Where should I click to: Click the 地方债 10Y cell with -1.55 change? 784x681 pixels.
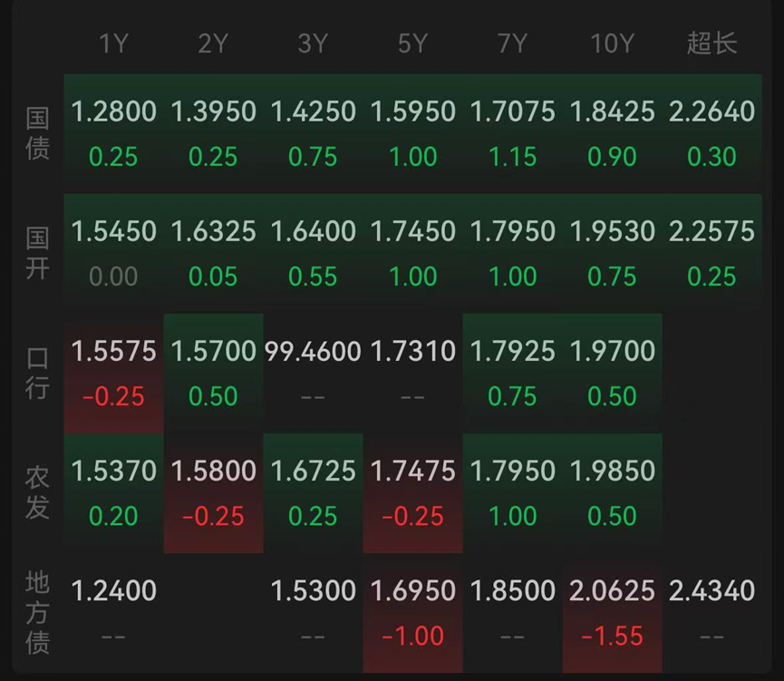coord(612,612)
